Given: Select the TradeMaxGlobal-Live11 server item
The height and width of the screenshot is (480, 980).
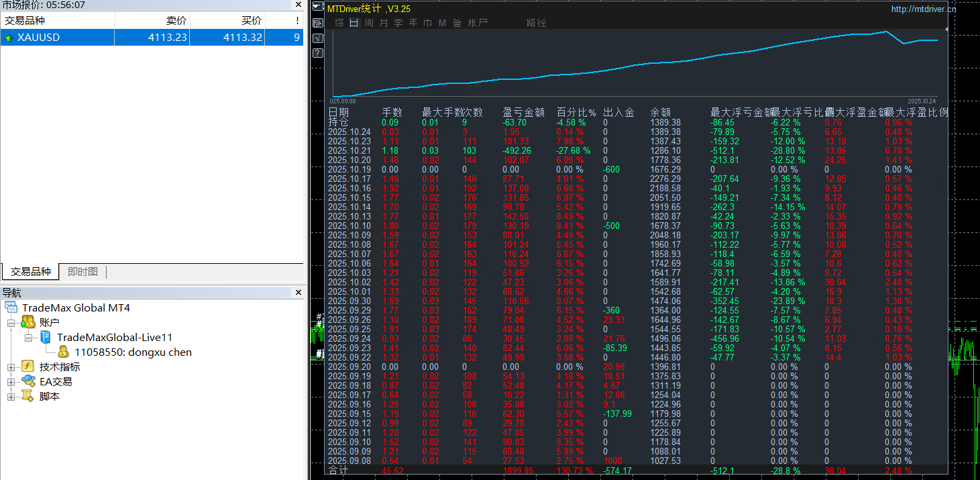Looking at the screenshot, I should (x=115, y=337).
